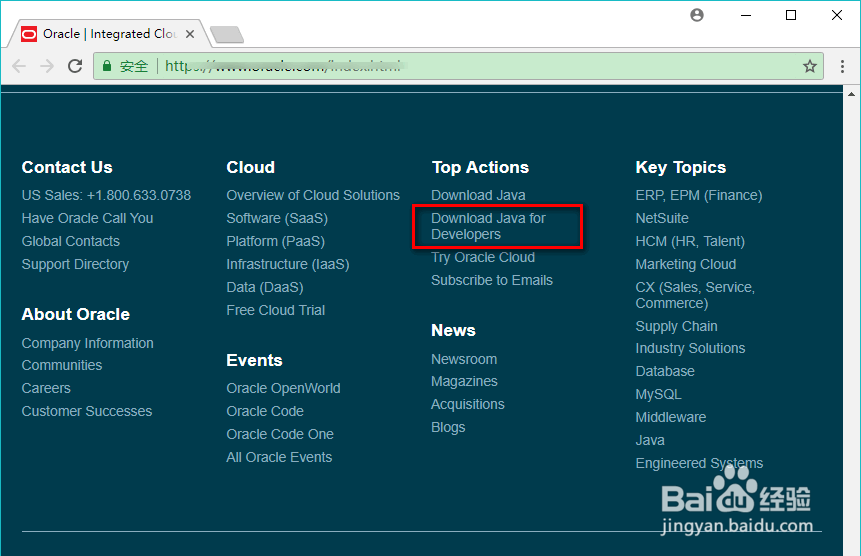Click the About Oracle heading
Image resolution: width=861 pixels, height=556 pixels.
tap(76, 314)
